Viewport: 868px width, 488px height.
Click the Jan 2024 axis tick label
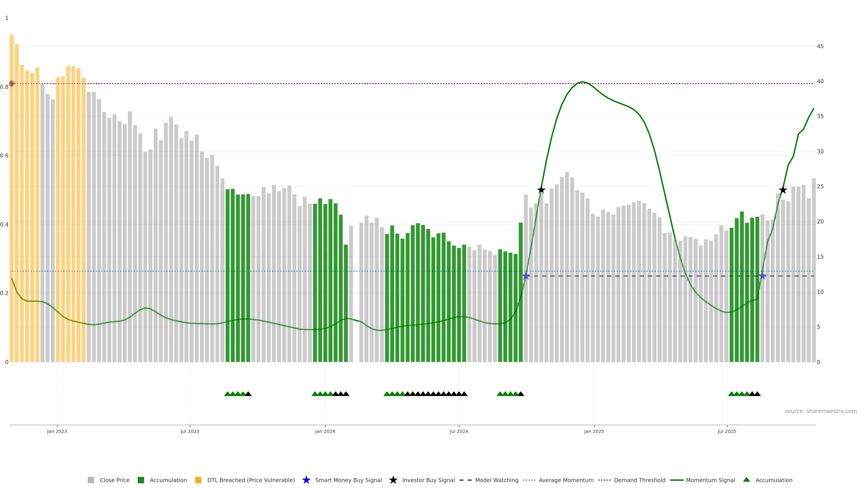tap(325, 432)
